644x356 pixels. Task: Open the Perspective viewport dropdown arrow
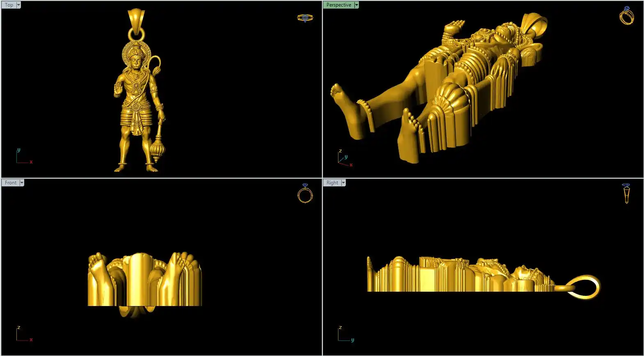[356, 5]
